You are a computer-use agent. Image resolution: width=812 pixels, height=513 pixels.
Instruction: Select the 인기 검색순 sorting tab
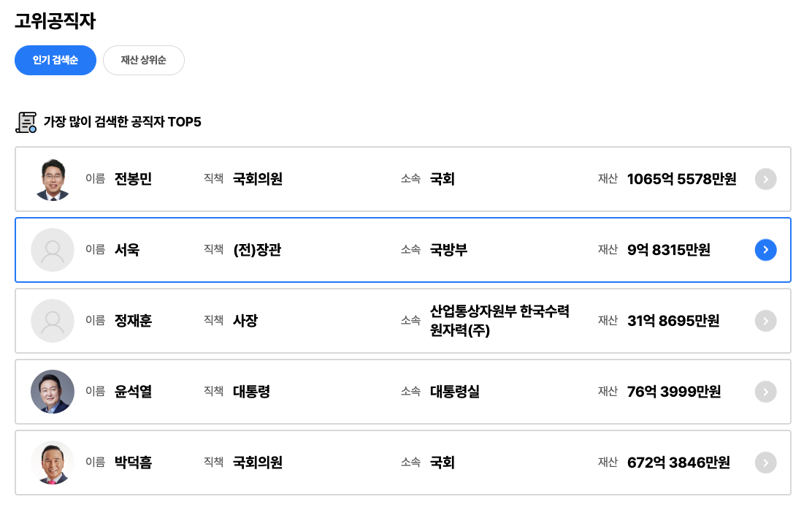55,60
